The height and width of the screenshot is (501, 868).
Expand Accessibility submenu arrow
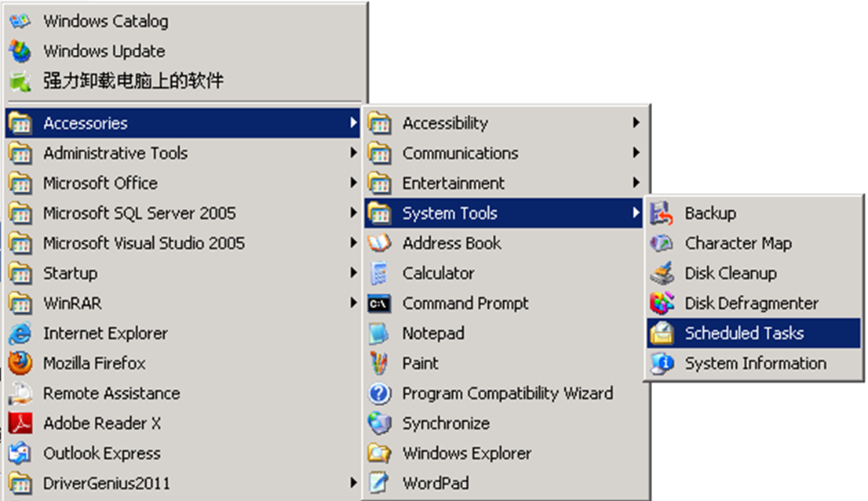(x=636, y=123)
